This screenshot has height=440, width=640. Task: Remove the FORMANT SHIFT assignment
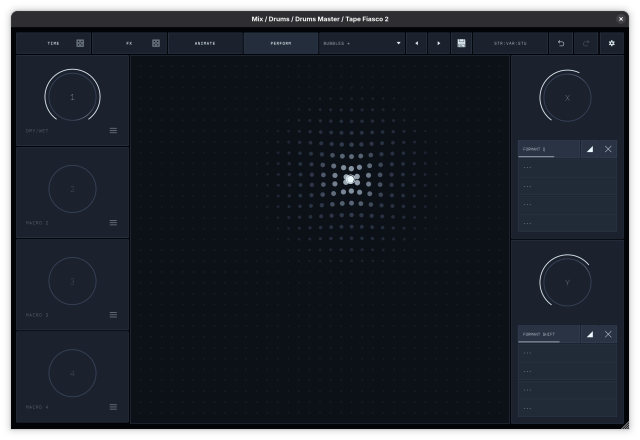click(608, 334)
